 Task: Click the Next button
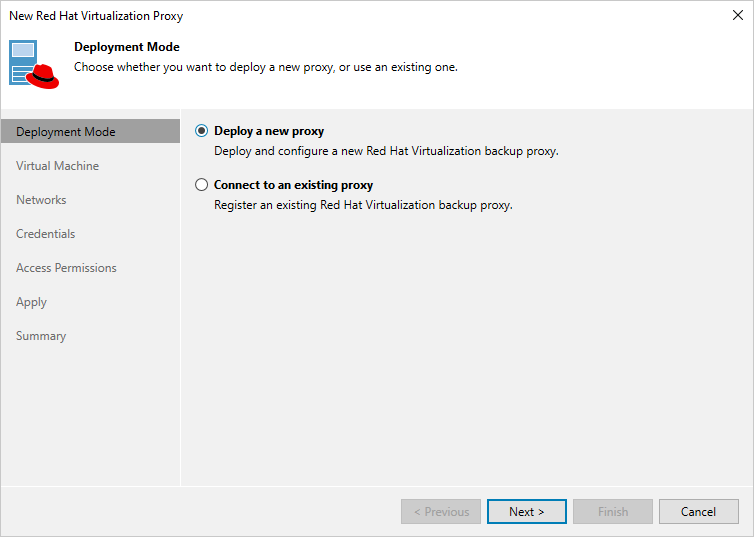[527, 512]
